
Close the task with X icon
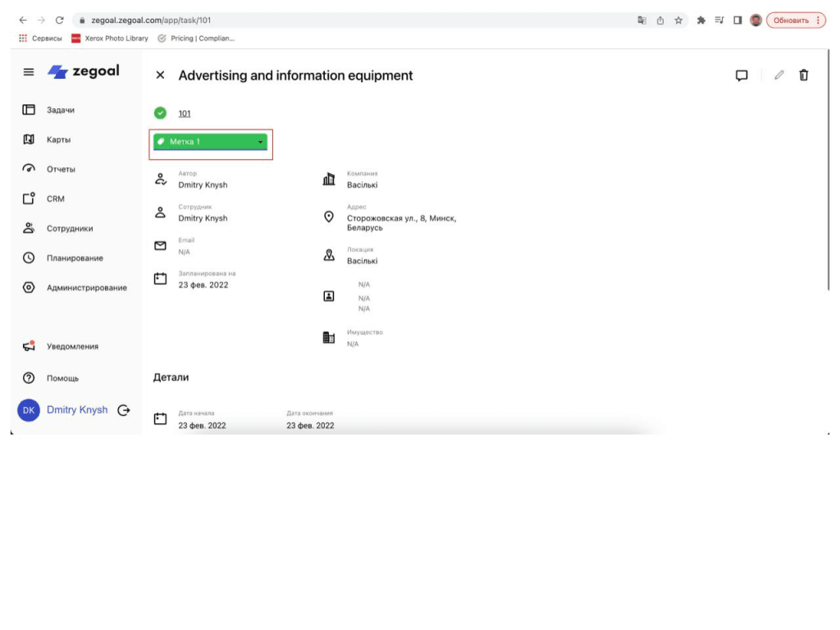pyautogui.click(x=160, y=75)
